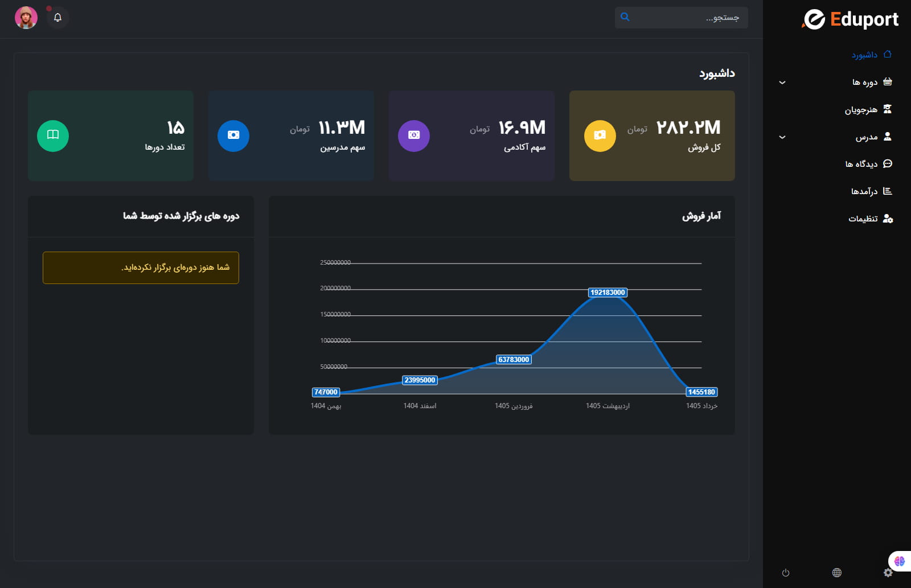Click the اردیبهشت 1405 axis label
The width and height of the screenshot is (911, 588).
click(x=608, y=406)
